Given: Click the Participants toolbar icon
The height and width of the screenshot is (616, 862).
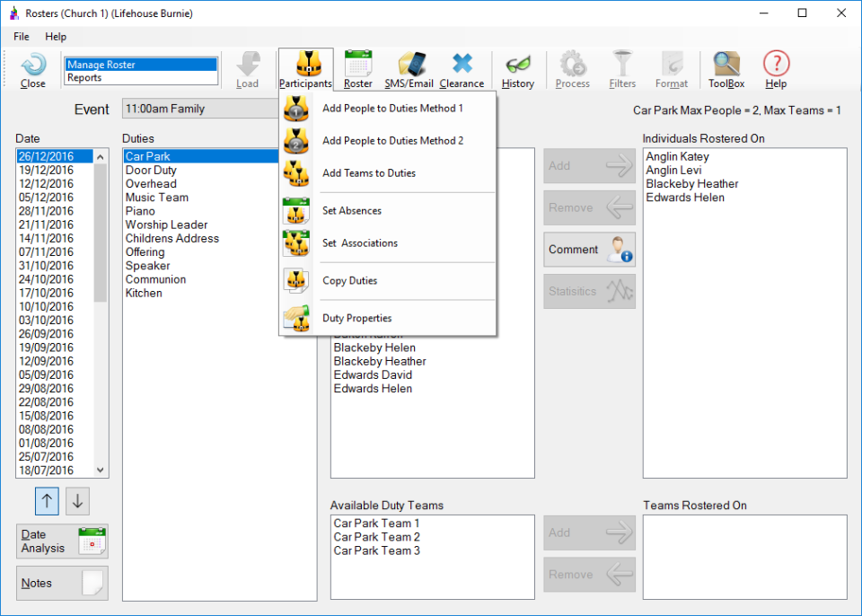Looking at the screenshot, I should click(305, 69).
